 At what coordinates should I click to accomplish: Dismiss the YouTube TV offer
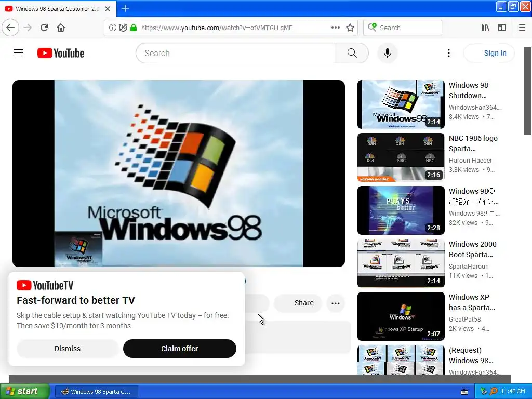[68, 349]
